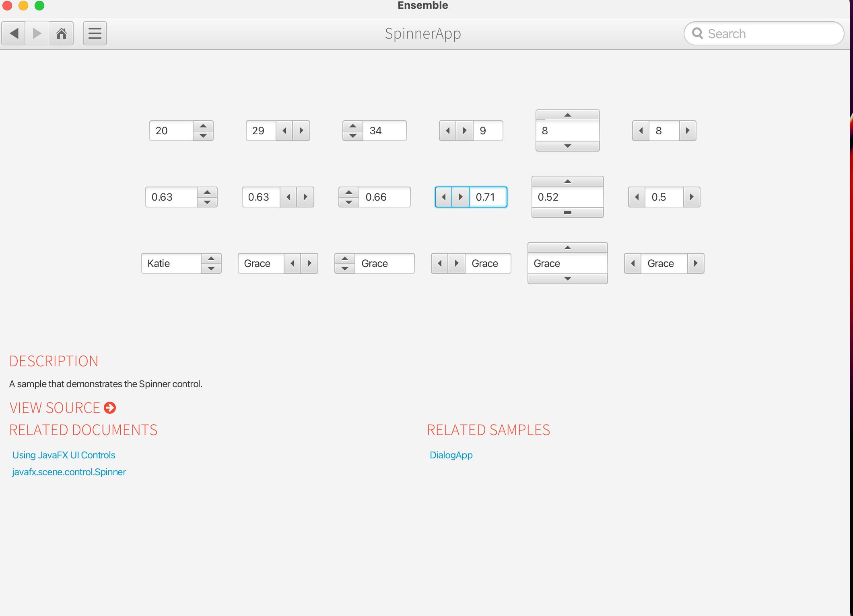Decrement the spinner showing 20
Screen dimensions: 853x616
pyautogui.click(x=203, y=136)
